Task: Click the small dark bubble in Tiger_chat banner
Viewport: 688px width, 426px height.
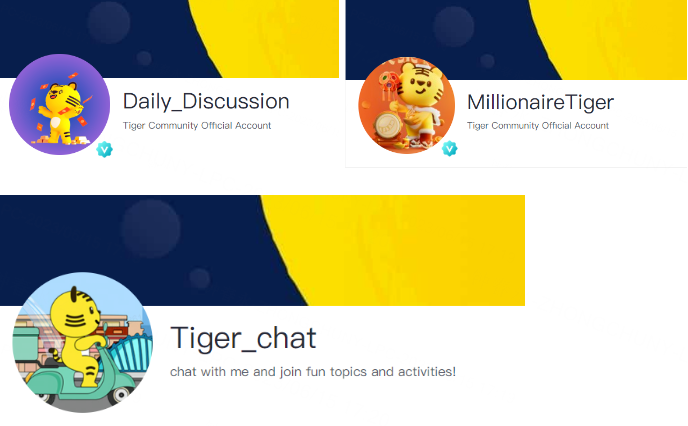Action: (x=199, y=279)
